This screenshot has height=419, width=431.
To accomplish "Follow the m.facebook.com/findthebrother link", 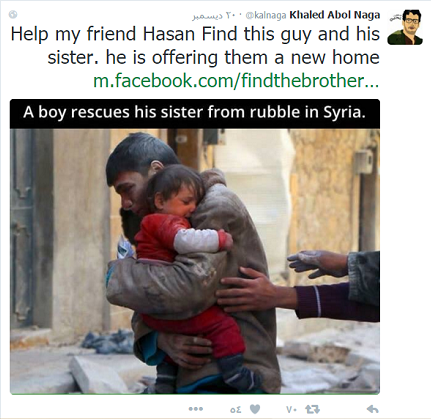I will (236, 81).
